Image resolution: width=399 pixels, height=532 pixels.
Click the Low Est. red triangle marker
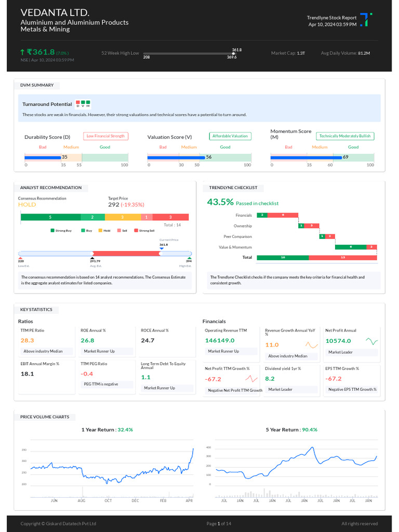point(20,258)
